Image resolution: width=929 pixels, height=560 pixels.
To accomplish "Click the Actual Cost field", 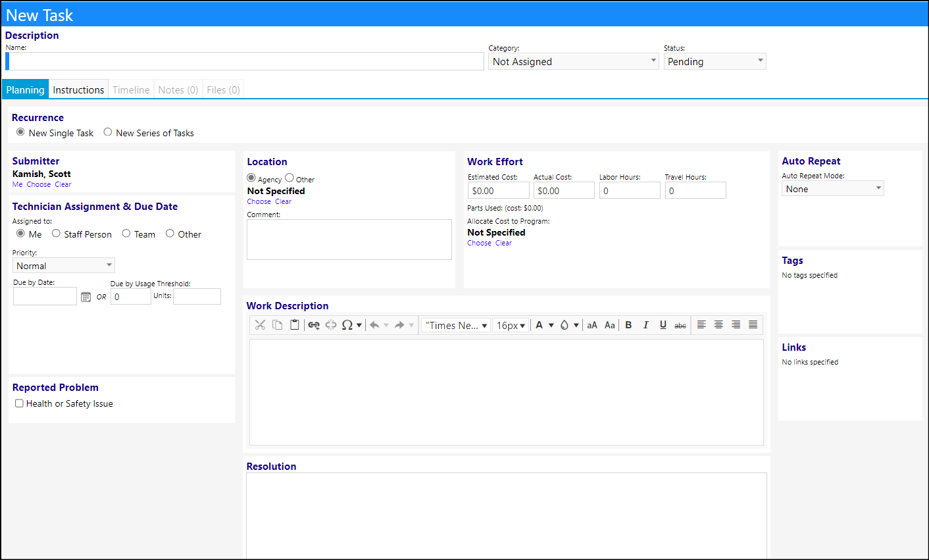I will 564,190.
